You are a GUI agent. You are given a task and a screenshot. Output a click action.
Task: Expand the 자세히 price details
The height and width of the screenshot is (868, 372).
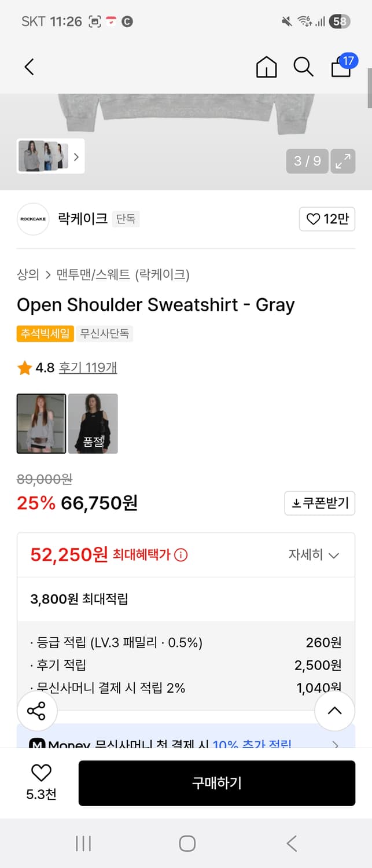pos(313,555)
